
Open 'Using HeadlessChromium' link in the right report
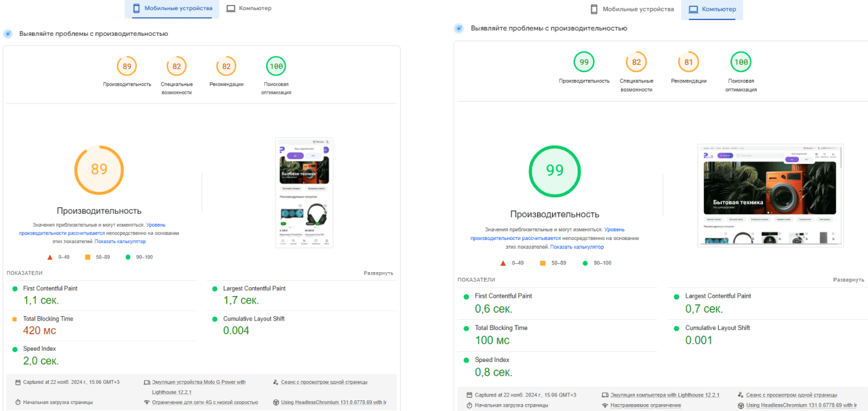(801, 405)
